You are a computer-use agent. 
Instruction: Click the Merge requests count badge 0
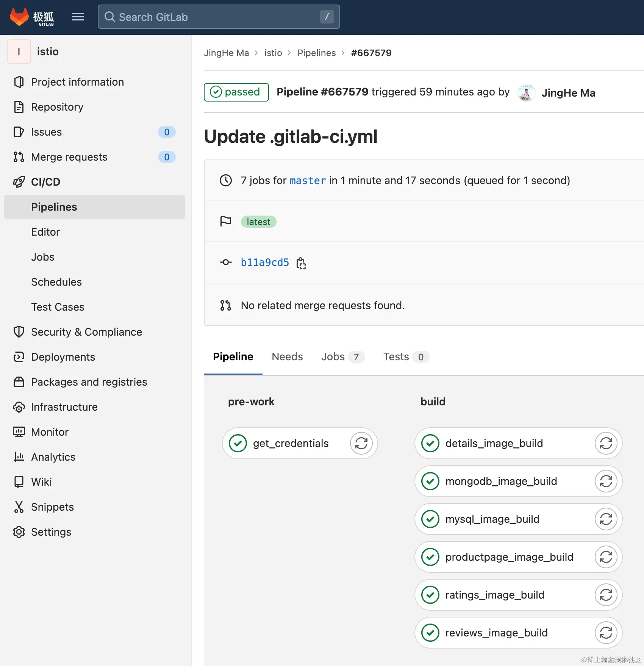pos(167,157)
